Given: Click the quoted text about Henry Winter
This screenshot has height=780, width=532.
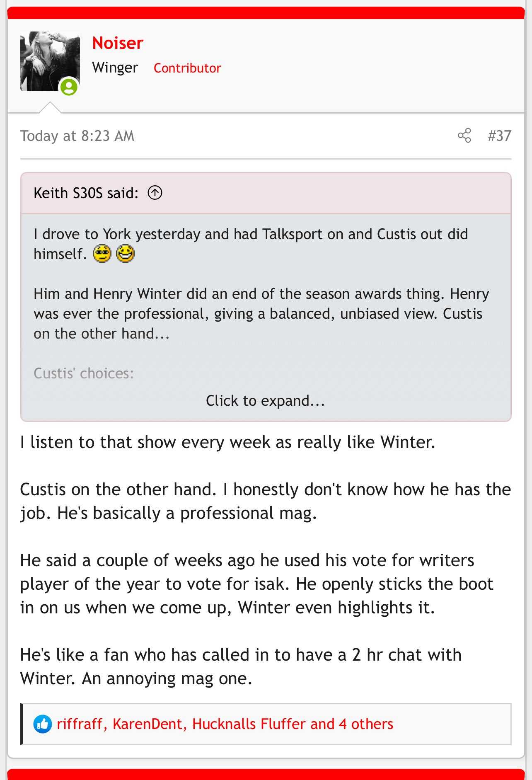Looking at the screenshot, I should coord(261,314).
